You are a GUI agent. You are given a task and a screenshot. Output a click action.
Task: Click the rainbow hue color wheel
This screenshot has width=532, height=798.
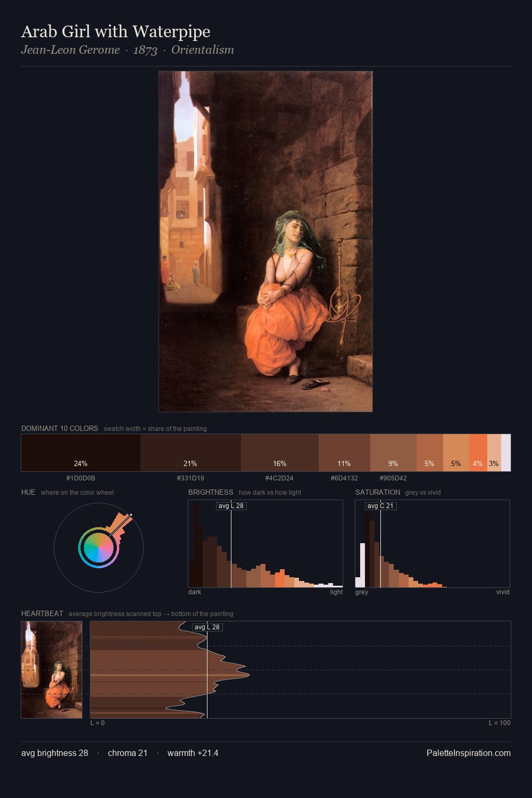pos(98,548)
